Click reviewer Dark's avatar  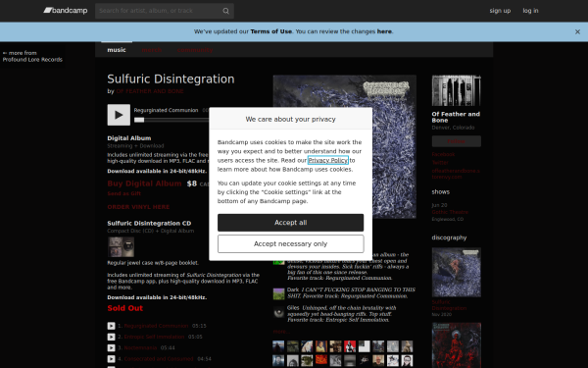point(278,293)
